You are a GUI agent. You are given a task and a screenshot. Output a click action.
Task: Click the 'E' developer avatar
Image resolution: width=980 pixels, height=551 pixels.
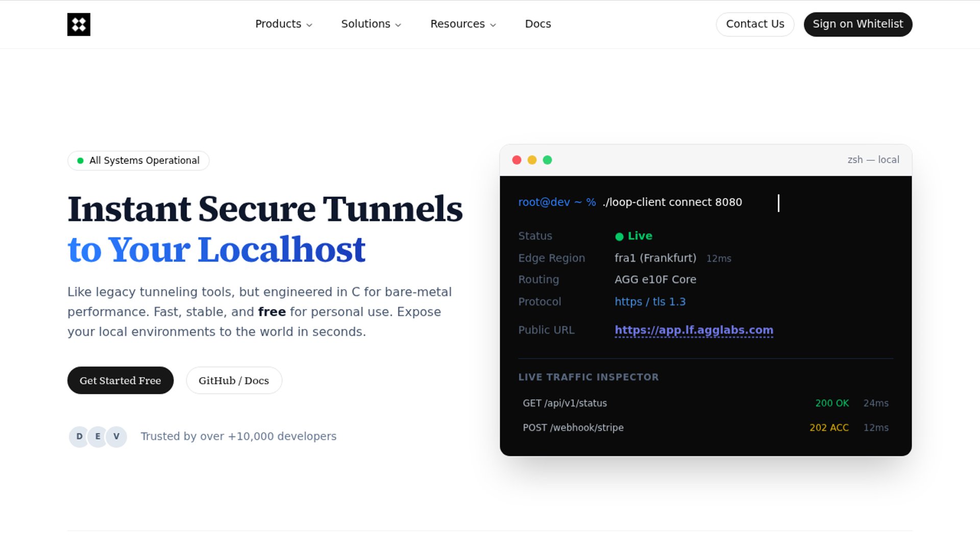97,437
